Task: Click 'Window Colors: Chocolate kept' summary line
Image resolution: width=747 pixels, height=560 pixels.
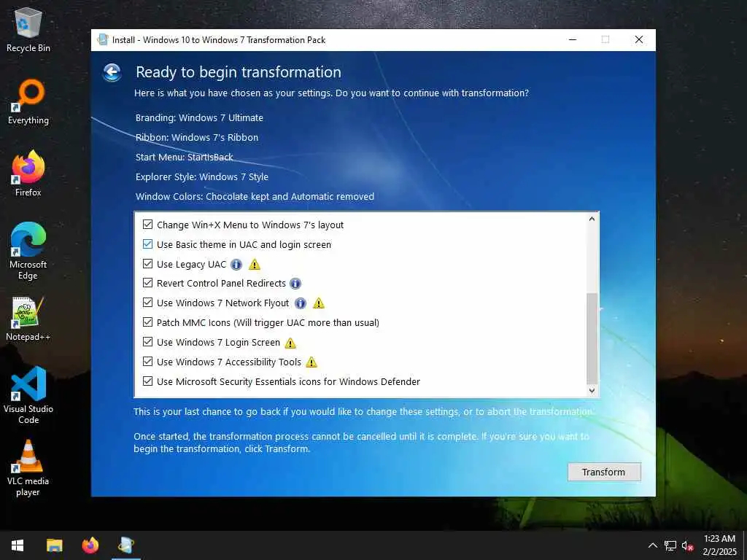Action: [255, 196]
